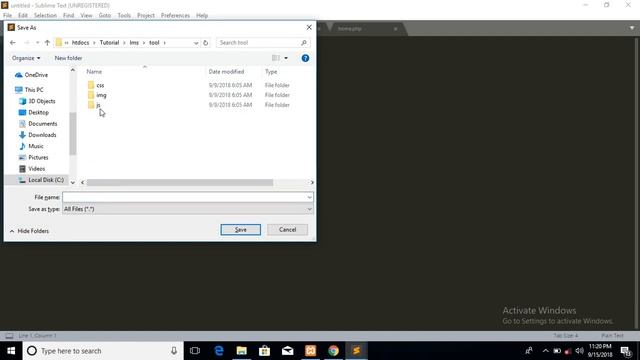Screen dimensions: 640x360
Task: Create a New folder
Action: (x=68, y=58)
